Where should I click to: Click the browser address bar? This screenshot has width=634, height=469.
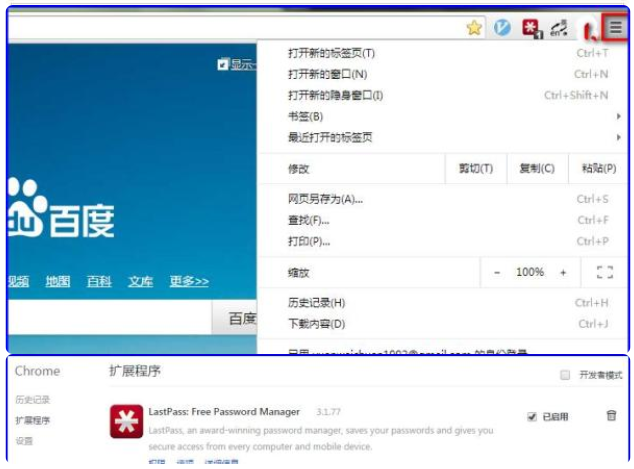[235, 27]
